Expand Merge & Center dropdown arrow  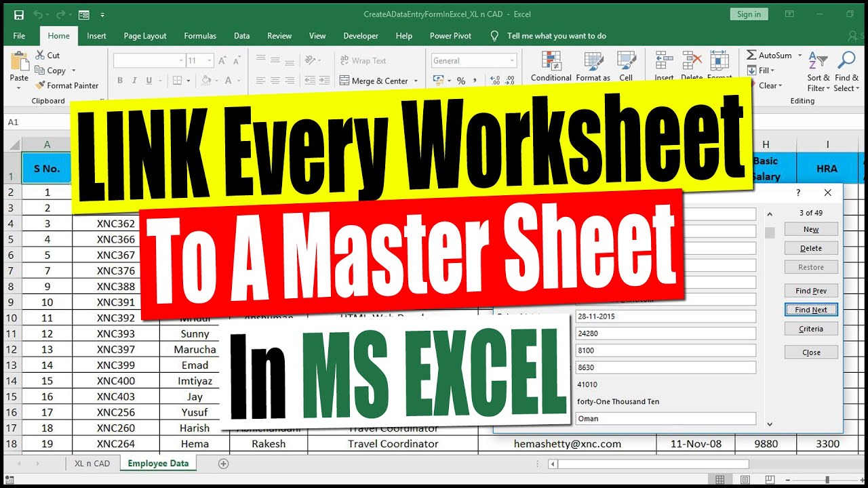416,81
